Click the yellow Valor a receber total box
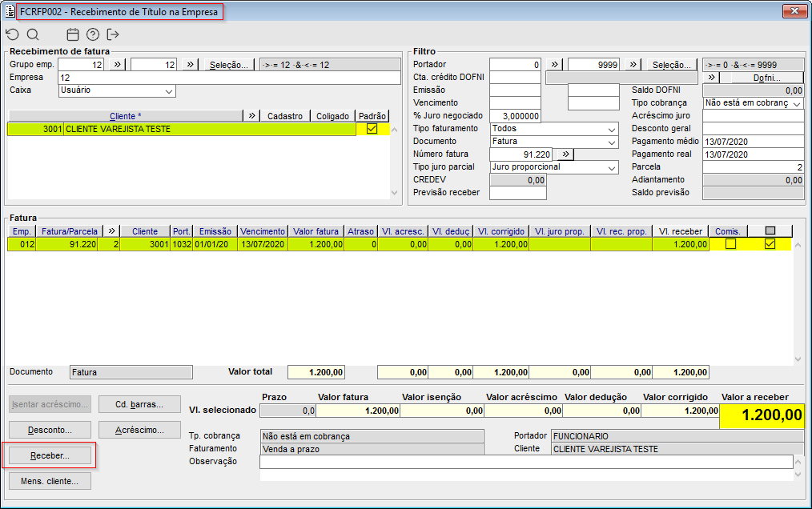The width and height of the screenshot is (812, 509). [762, 416]
